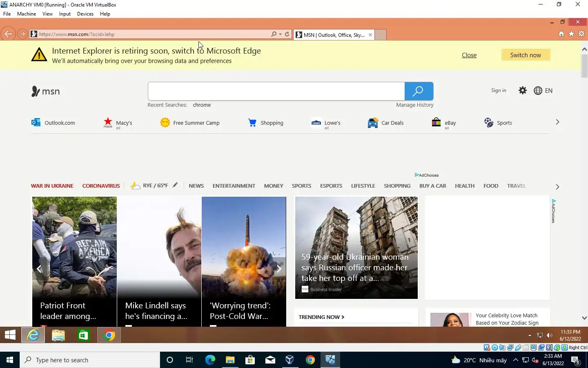This screenshot has width=588, height=368.
Task: Click the IE Home icon
Action: coord(561,34)
